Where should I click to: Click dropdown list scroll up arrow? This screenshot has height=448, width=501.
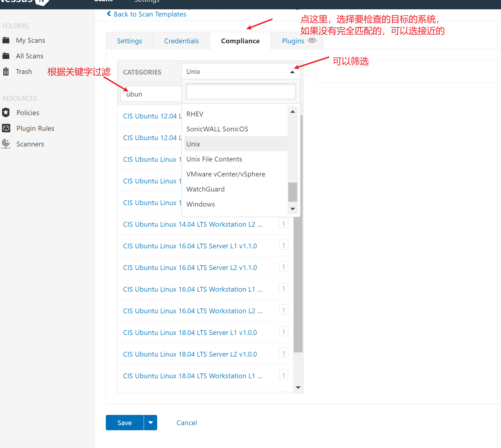click(292, 112)
